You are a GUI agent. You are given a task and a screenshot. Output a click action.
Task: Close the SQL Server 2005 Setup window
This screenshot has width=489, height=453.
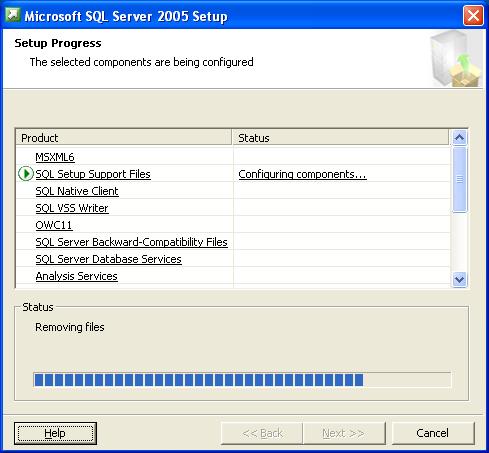click(473, 15)
